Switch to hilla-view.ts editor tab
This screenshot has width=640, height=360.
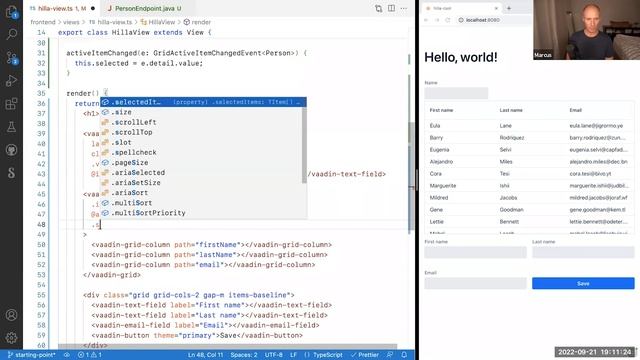pos(62,8)
